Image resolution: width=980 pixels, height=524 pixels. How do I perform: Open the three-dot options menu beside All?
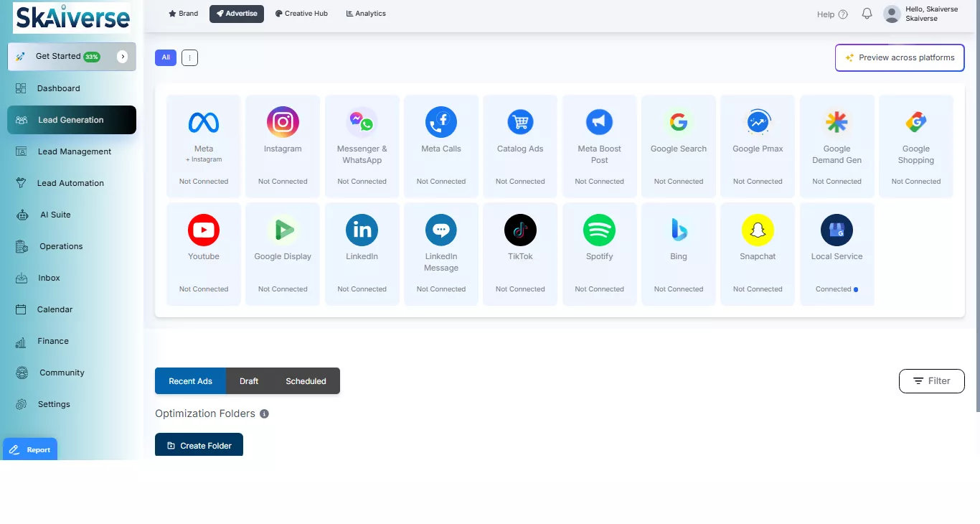pyautogui.click(x=189, y=57)
